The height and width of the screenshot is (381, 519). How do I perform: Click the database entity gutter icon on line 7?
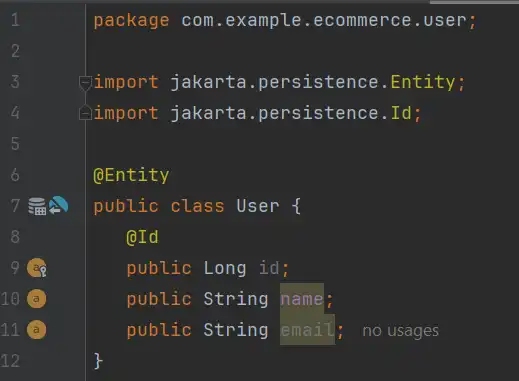(37, 206)
